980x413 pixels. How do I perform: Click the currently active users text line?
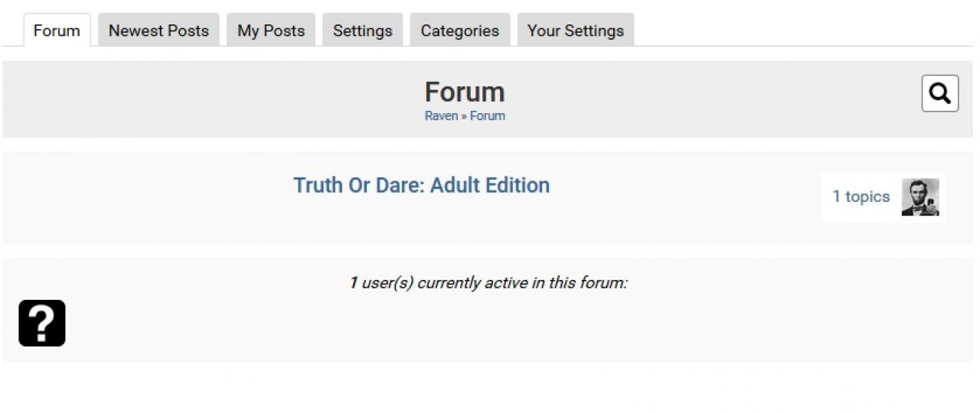(x=488, y=283)
